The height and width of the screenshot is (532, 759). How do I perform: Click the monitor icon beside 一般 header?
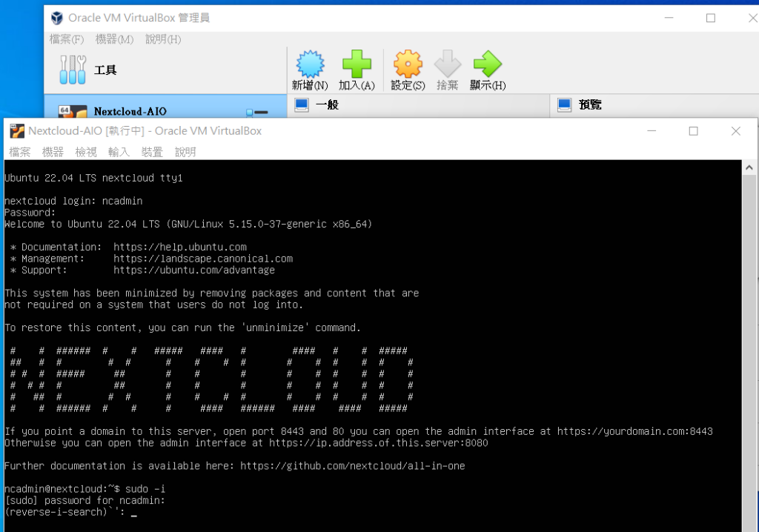301,104
